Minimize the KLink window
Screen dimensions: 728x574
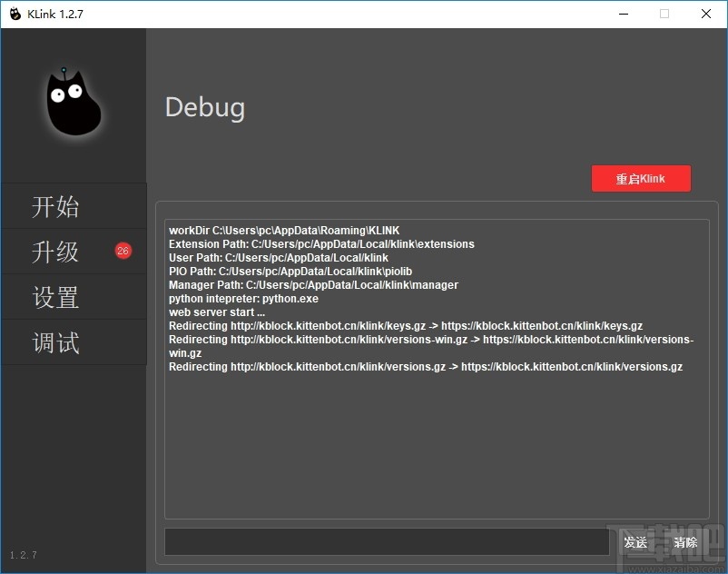pos(624,14)
